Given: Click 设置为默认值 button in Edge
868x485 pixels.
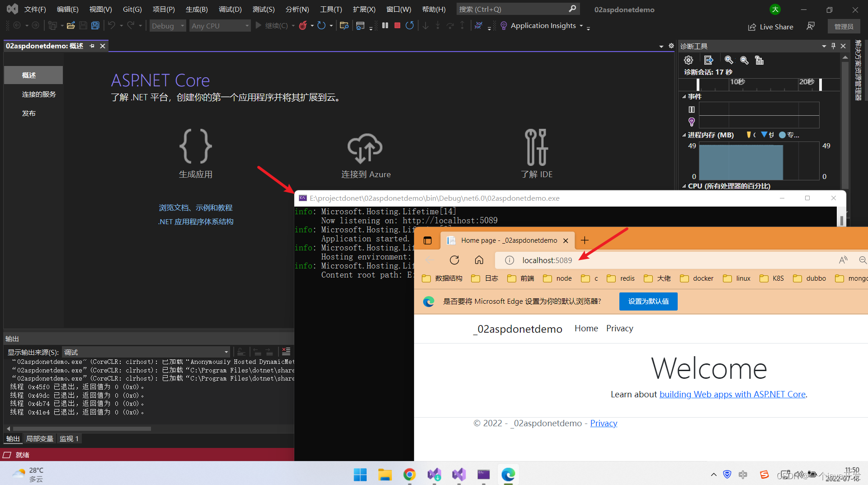Looking at the screenshot, I should click(648, 301).
